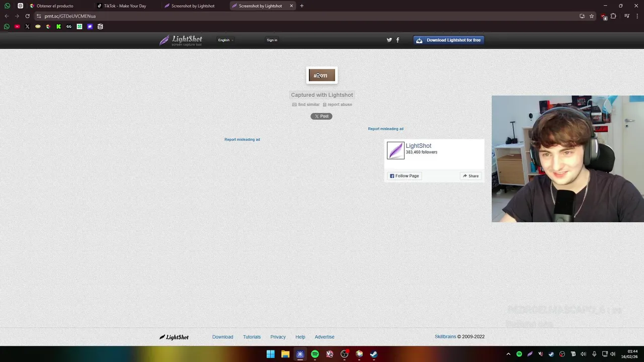This screenshot has width=644, height=362.
Task: Go back to the previous page
Action: (x=7, y=16)
